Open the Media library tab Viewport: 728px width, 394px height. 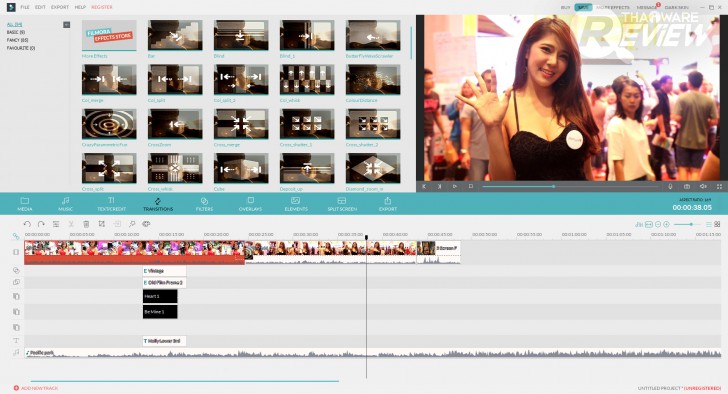pyautogui.click(x=25, y=204)
